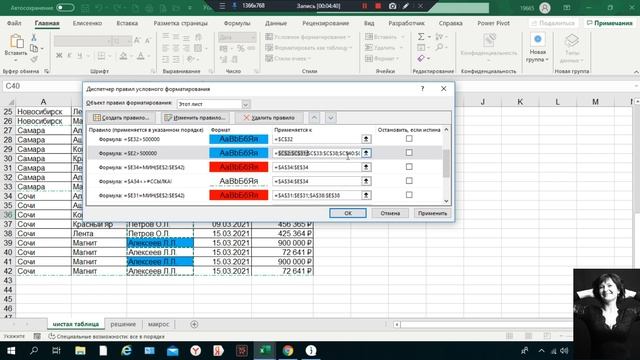Open the number format combo box

click(237, 38)
